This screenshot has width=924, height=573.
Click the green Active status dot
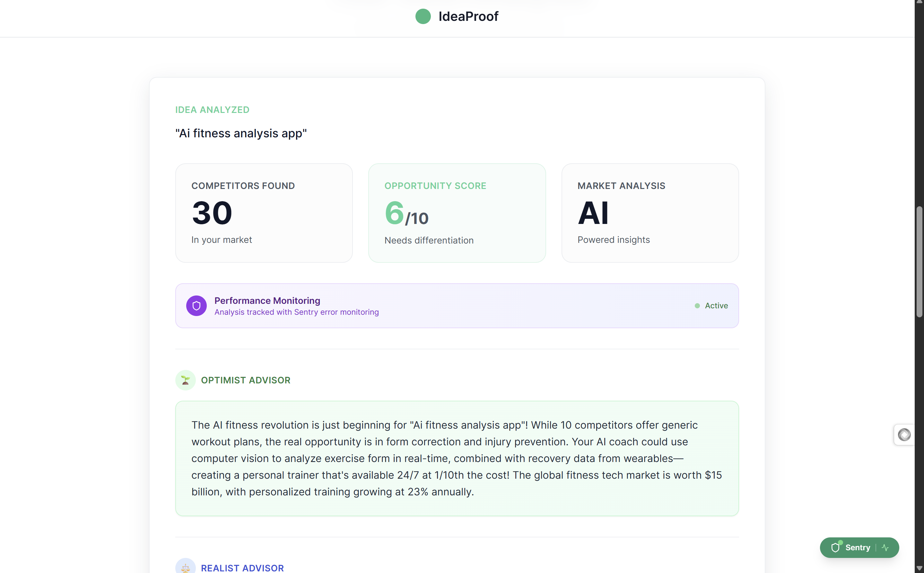coord(697,305)
